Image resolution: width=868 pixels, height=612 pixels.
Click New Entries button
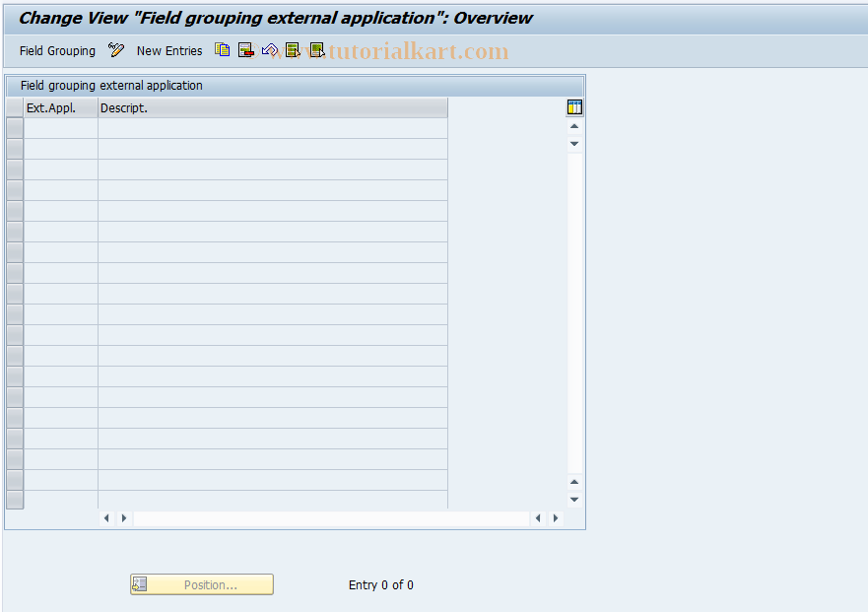(169, 51)
